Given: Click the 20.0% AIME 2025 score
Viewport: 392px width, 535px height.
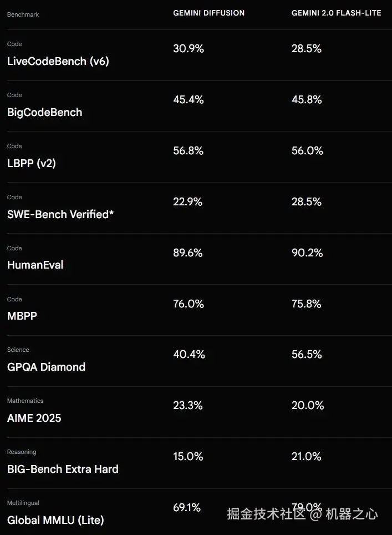Looking at the screenshot, I should click(308, 405).
